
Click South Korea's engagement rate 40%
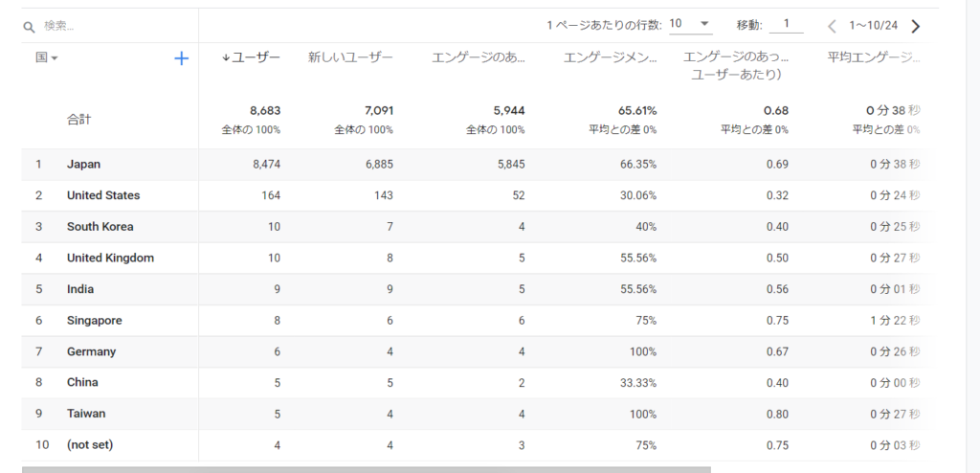point(646,227)
